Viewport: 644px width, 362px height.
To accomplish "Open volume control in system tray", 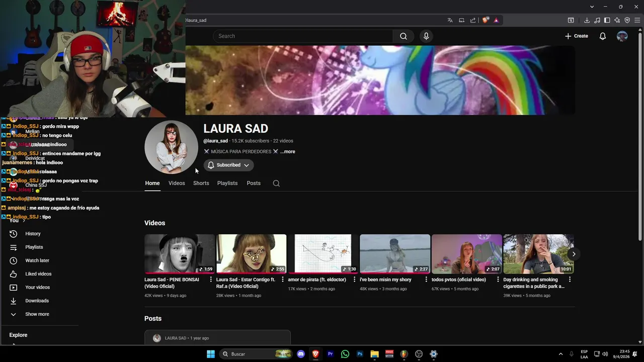I will click(x=605, y=354).
